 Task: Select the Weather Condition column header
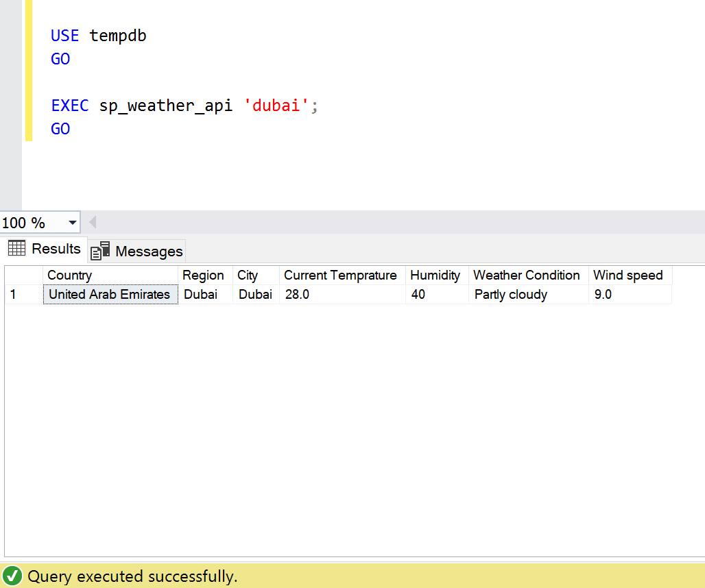point(527,275)
